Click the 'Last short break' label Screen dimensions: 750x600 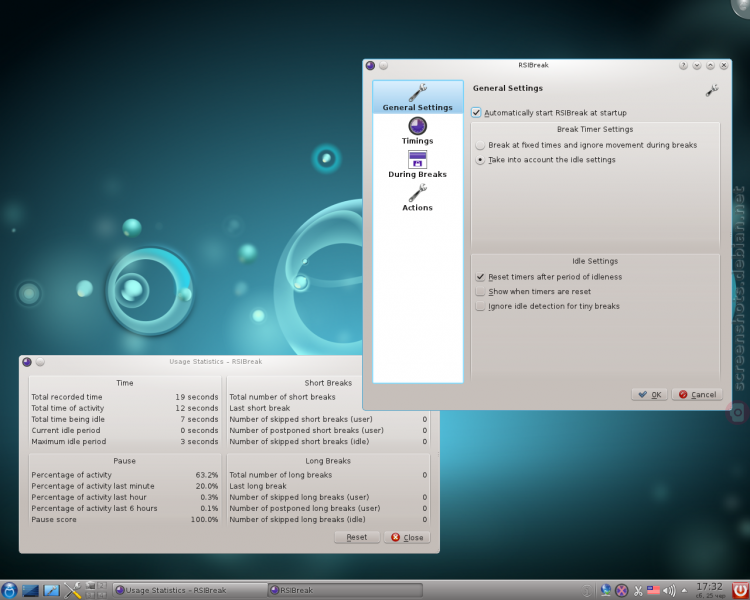tap(260, 408)
